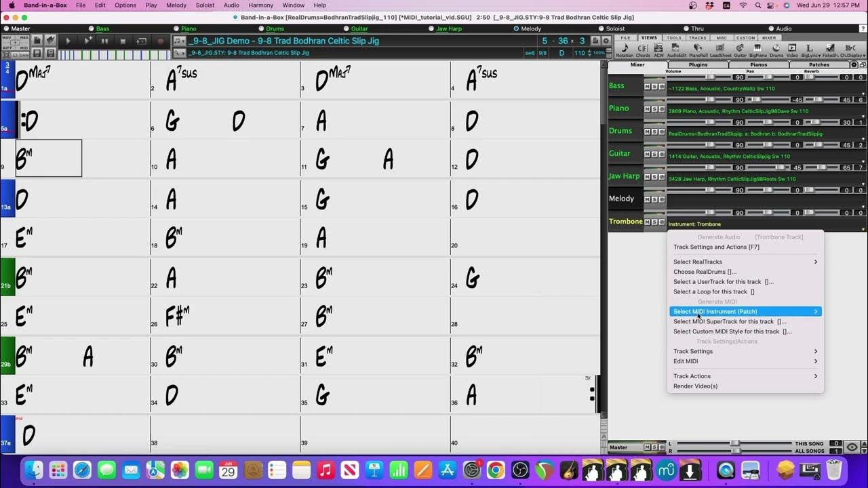868x488 pixels.
Task: Open the BigLyric dropdown
Action: pyautogui.click(x=810, y=49)
